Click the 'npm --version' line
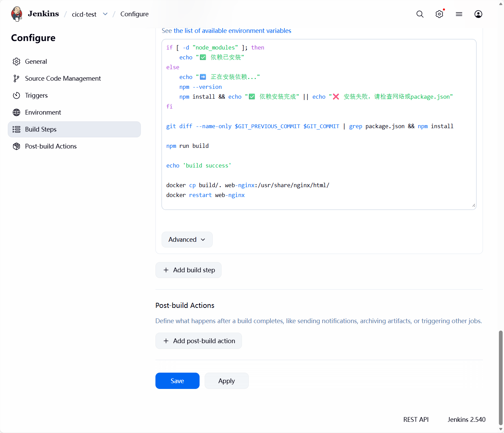Image resolution: width=504 pixels, height=433 pixels. pyautogui.click(x=201, y=87)
